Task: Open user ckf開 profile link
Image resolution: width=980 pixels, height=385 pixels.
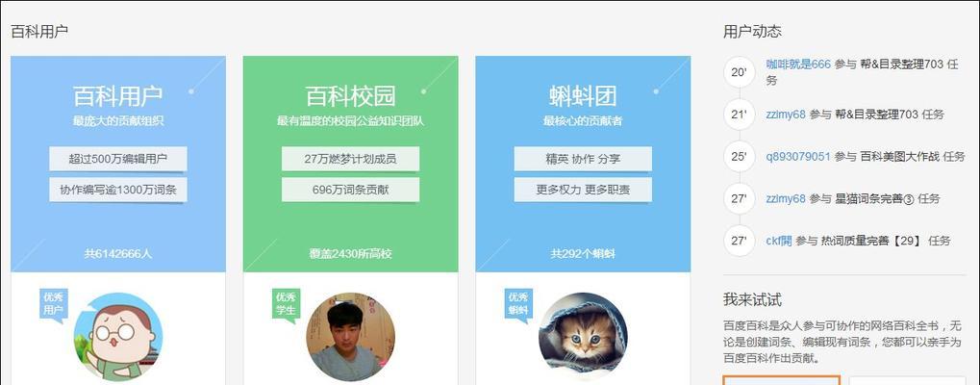Action: [x=779, y=241]
